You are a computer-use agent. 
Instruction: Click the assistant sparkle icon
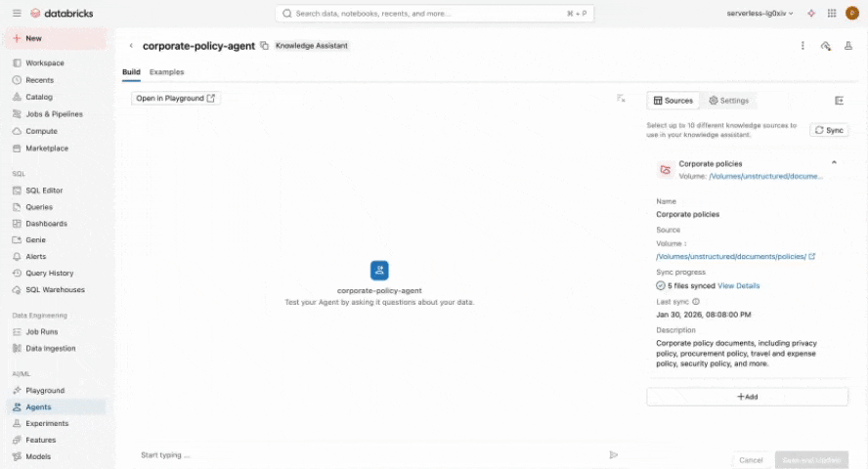pos(811,14)
